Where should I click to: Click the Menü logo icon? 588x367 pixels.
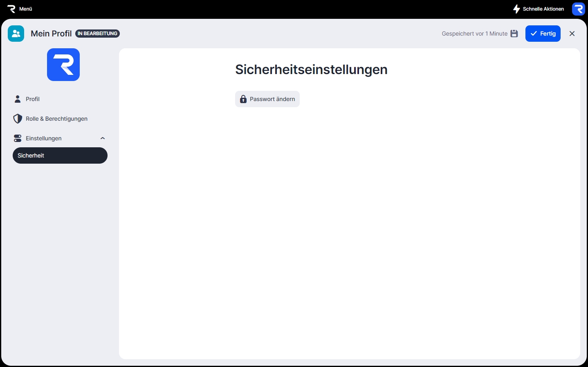11,9
